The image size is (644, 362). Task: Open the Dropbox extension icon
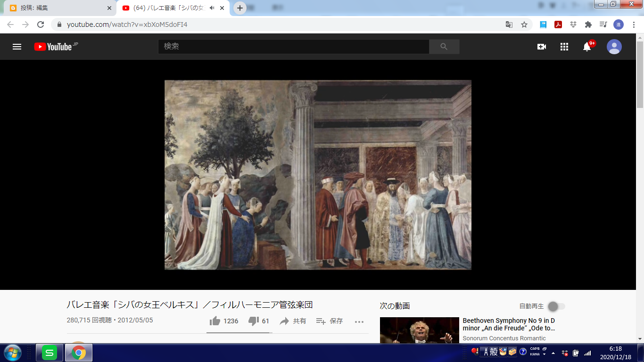(573, 25)
